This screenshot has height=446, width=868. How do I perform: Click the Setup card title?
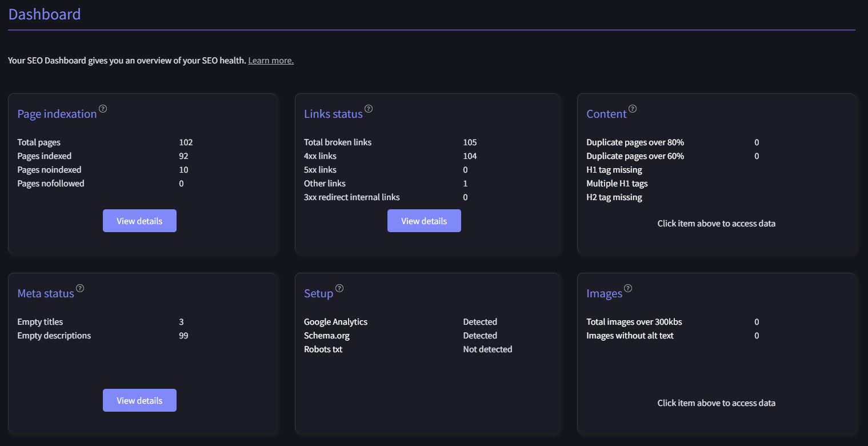pos(318,293)
